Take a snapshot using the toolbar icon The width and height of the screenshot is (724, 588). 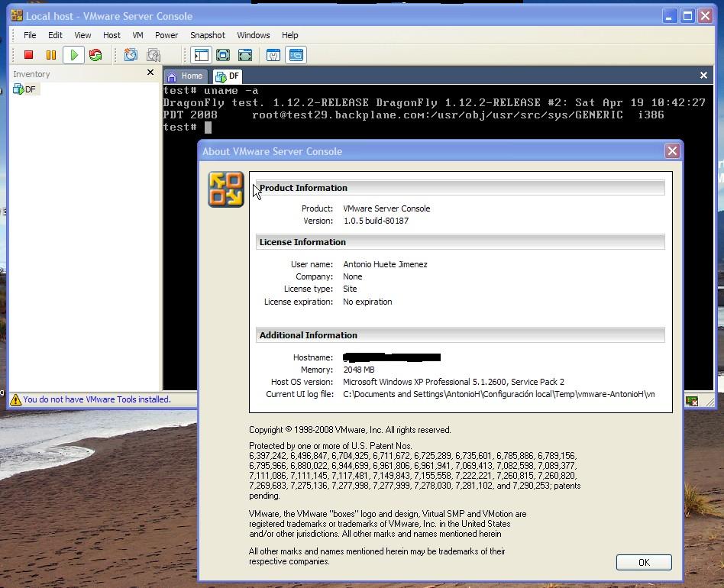pyautogui.click(x=131, y=55)
